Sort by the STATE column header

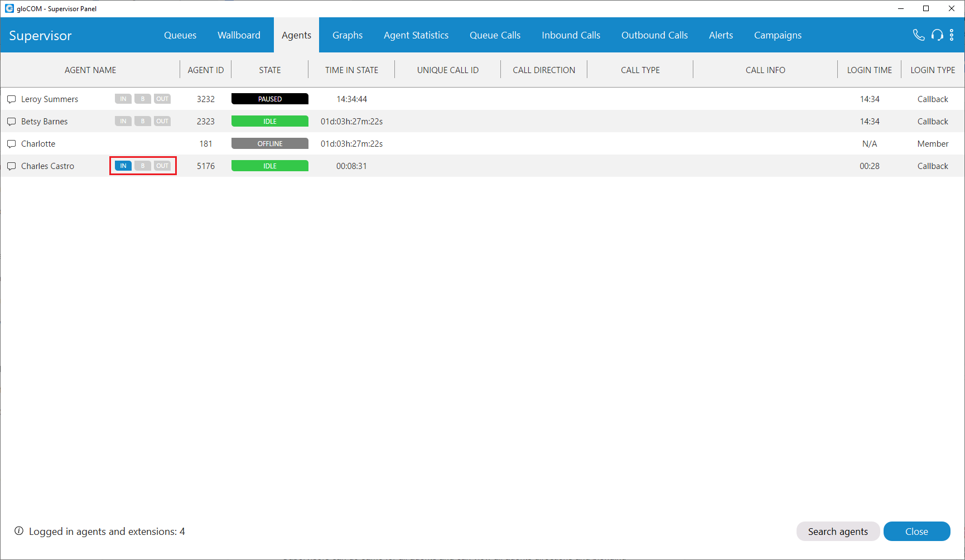(270, 70)
